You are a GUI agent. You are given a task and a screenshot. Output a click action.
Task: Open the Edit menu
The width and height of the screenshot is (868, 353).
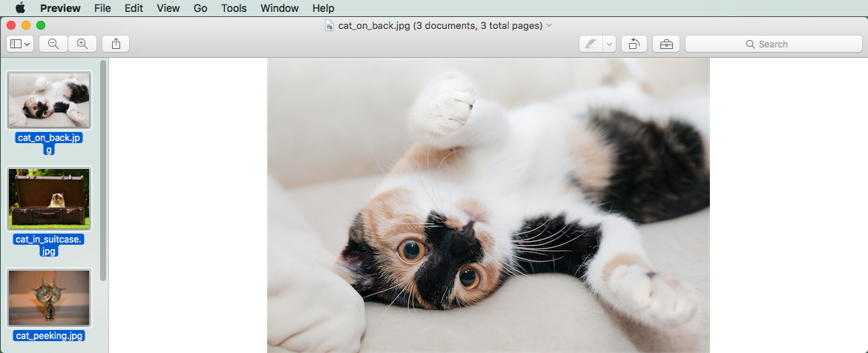tap(134, 8)
